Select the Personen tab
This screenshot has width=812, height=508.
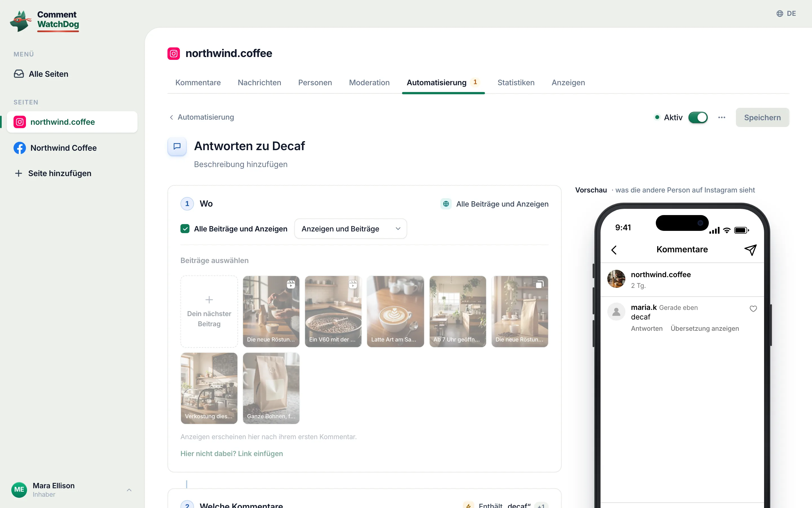point(315,83)
